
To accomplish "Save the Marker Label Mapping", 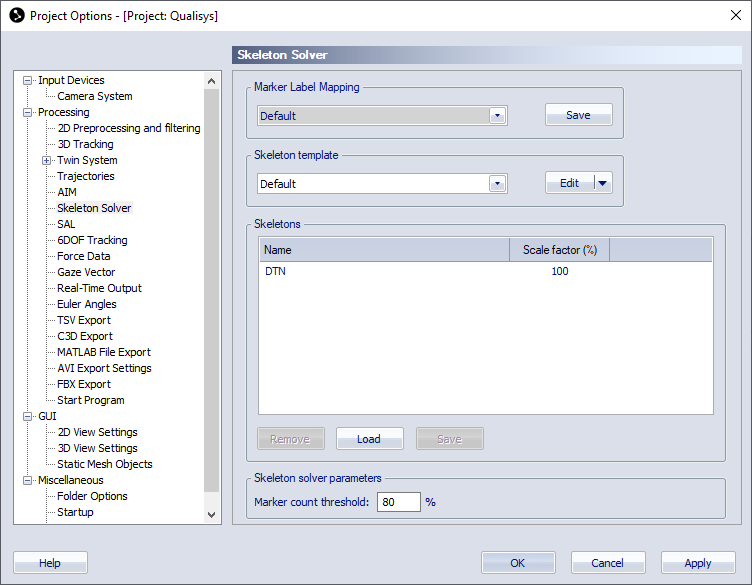I will (x=578, y=115).
